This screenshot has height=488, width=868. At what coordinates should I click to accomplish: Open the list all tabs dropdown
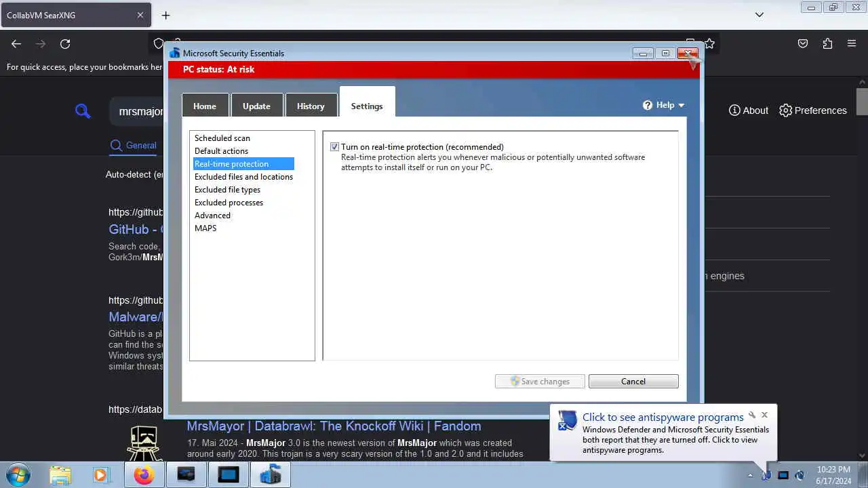pyautogui.click(x=759, y=15)
